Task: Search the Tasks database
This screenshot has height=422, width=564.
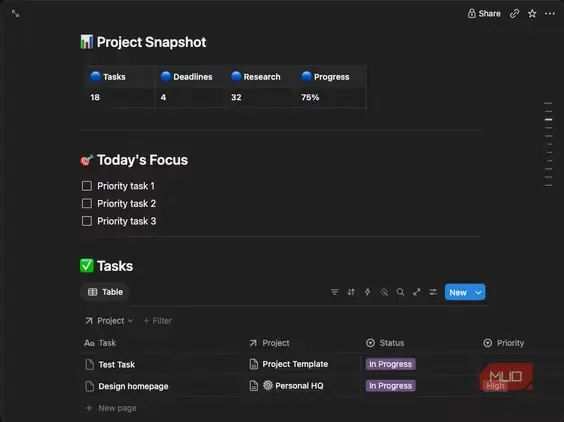Action: pos(400,292)
